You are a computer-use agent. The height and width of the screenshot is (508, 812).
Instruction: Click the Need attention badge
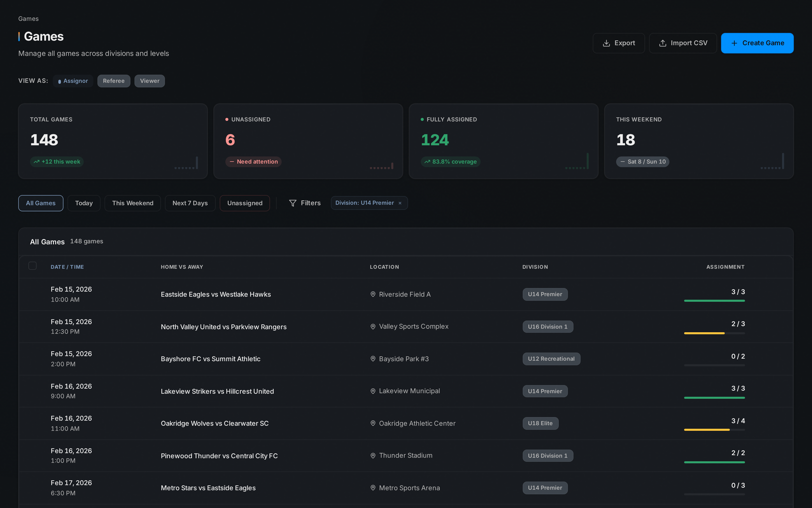[253, 162]
